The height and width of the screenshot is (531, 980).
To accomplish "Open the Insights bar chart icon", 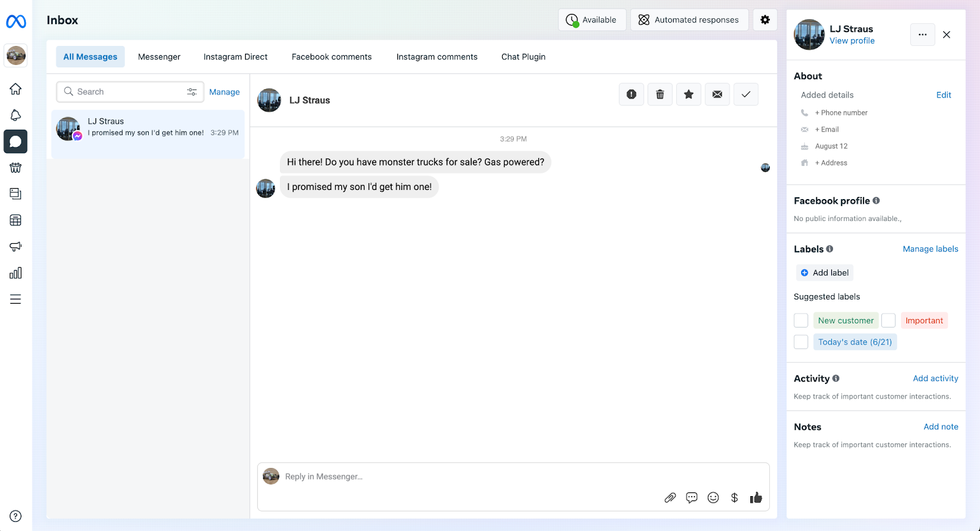I will [16, 273].
